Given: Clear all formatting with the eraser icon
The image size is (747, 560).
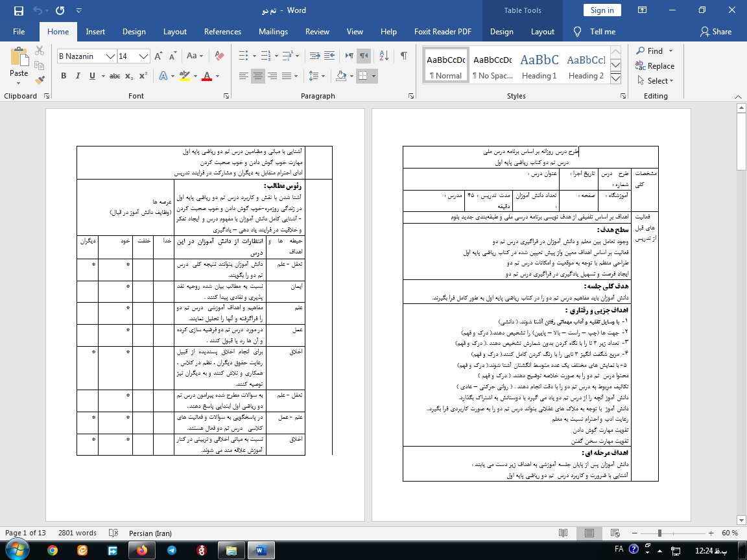Looking at the screenshot, I should click(x=219, y=56).
